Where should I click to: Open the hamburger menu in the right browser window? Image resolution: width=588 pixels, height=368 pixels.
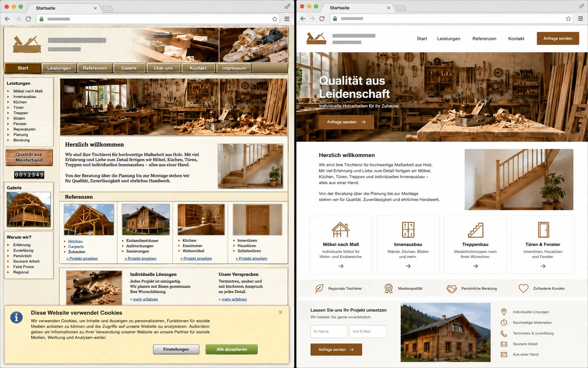click(581, 19)
